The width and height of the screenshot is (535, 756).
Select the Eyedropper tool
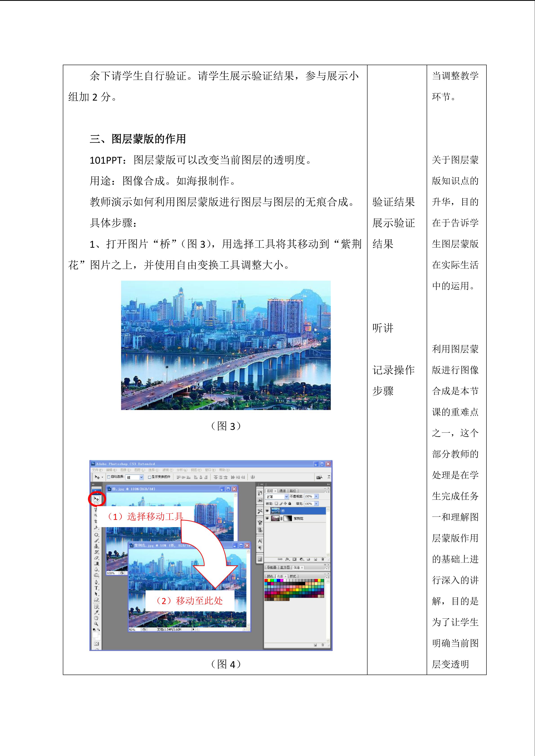tap(97, 613)
